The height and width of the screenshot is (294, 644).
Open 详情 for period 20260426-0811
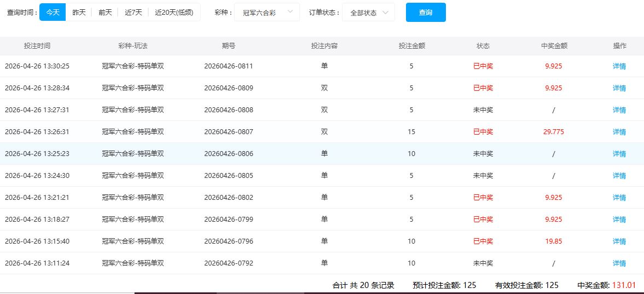point(619,66)
